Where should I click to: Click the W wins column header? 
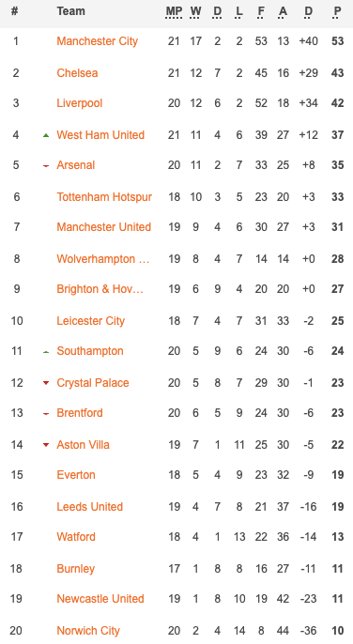click(x=195, y=11)
